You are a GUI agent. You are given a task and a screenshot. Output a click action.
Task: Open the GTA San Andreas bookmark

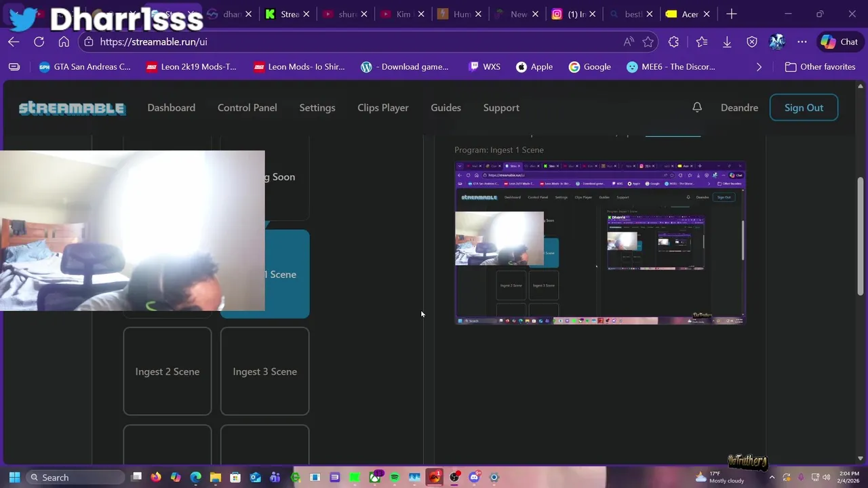85,67
